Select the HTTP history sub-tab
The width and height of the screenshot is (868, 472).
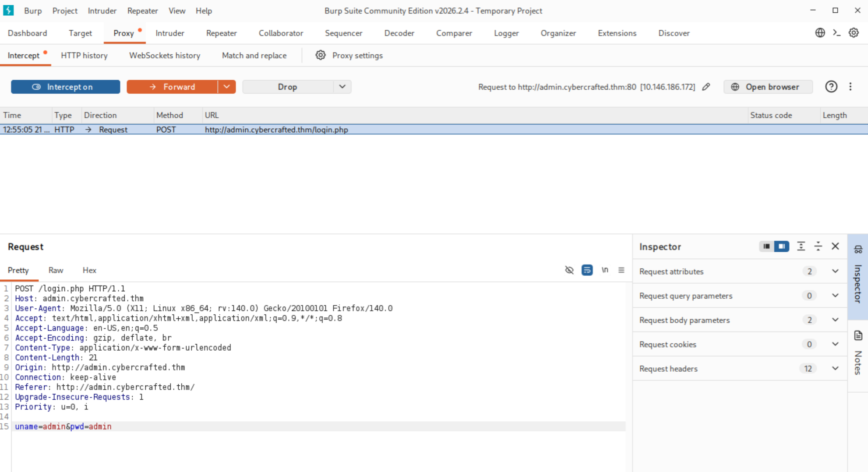click(84, 56)
